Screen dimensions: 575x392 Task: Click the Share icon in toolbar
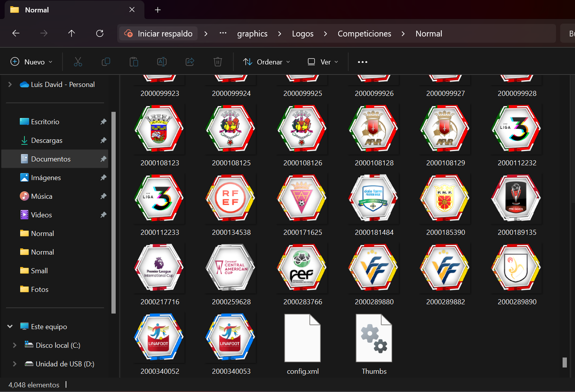pyautogui.click(x=190, y=62)
